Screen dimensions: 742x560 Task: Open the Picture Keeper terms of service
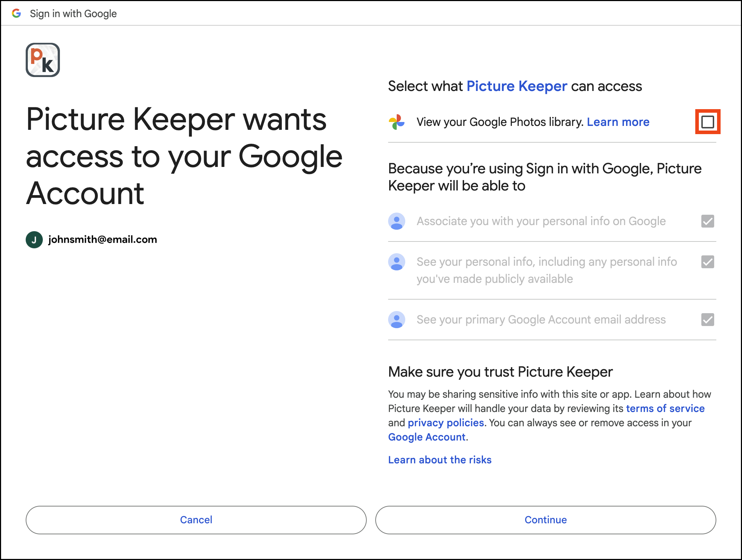pyautogui.click(x=665, y=408)
